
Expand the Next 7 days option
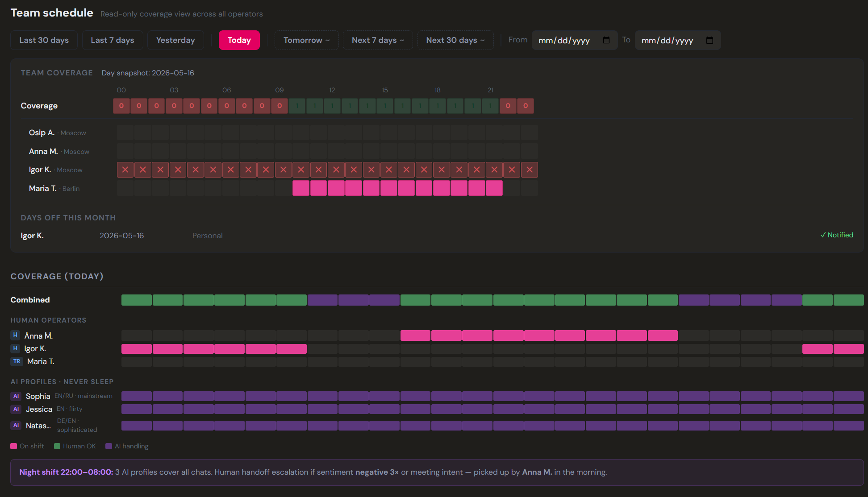tap(378, 40)
